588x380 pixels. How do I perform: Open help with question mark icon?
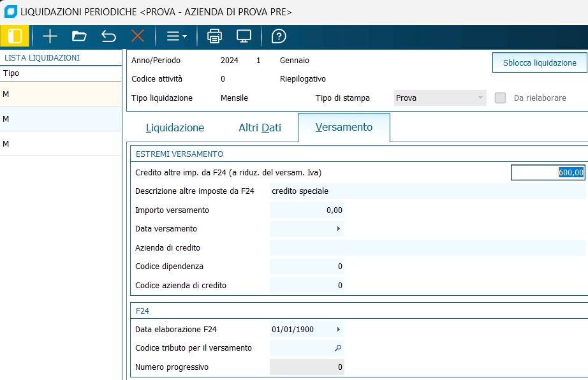coord(279,36)
